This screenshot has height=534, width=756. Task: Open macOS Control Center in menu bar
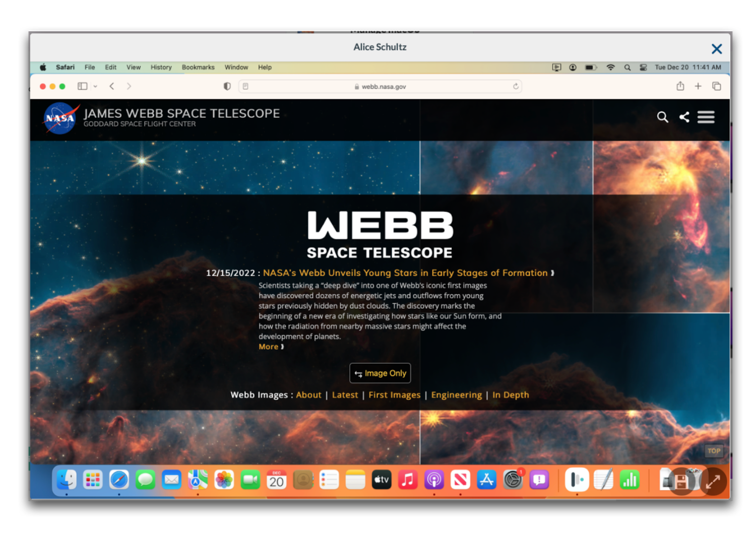pyautogui.click(x=643, y=67)
